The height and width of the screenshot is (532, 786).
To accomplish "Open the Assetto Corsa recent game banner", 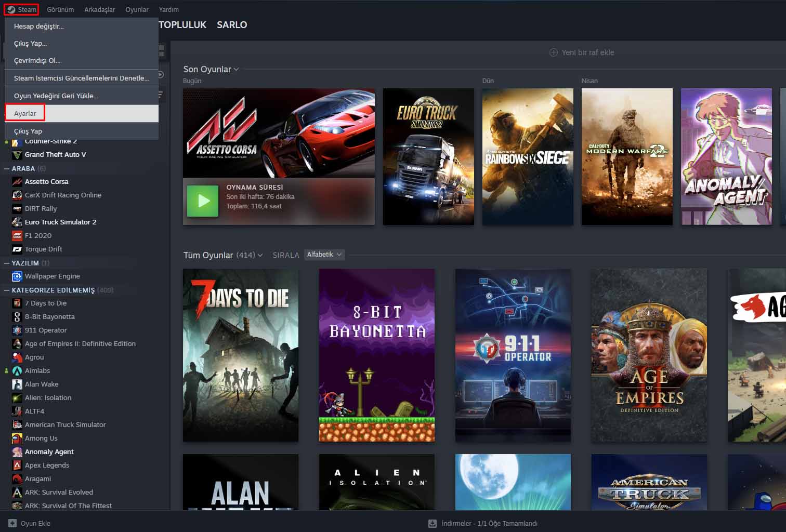I will pyautogui.click(x=279, y=134).
